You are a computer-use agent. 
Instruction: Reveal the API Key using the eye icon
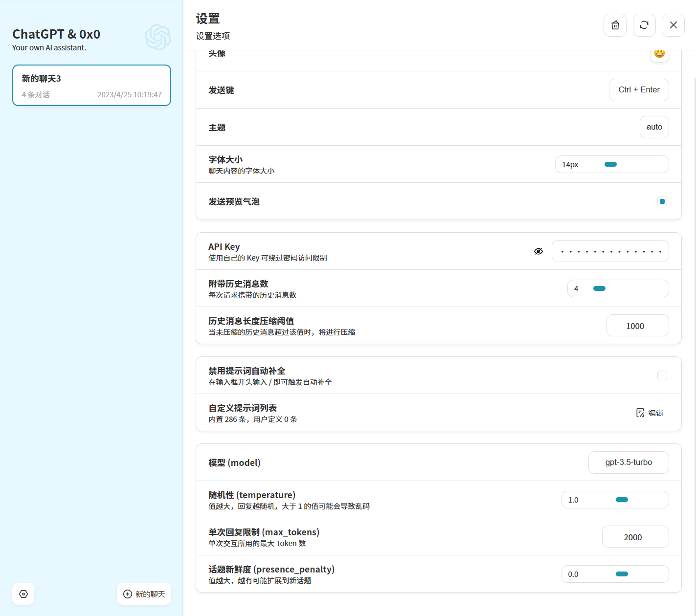[539, 251]
